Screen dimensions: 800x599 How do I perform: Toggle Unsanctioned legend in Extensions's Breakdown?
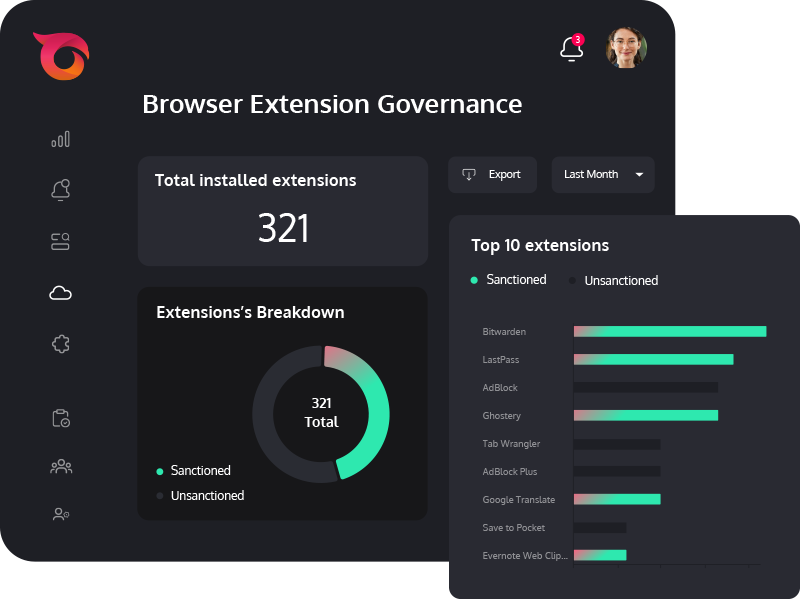pyautogui.click(x=200, y=495)
